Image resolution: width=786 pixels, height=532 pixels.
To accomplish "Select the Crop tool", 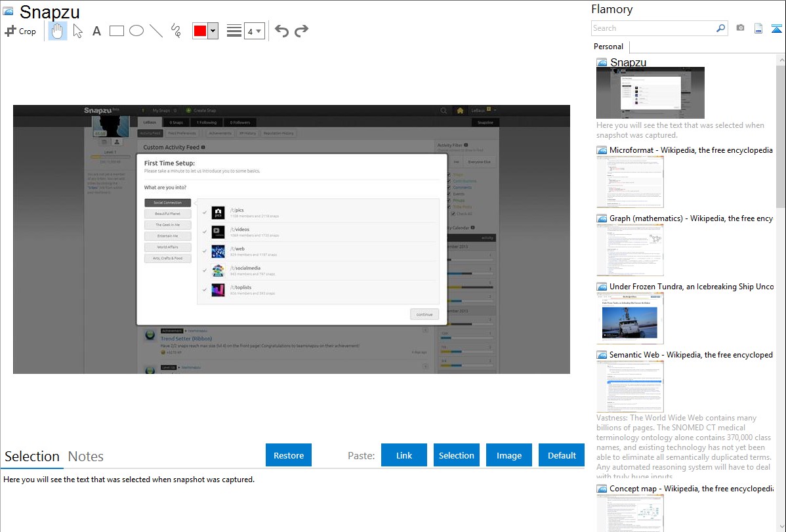I will [20, 31].
